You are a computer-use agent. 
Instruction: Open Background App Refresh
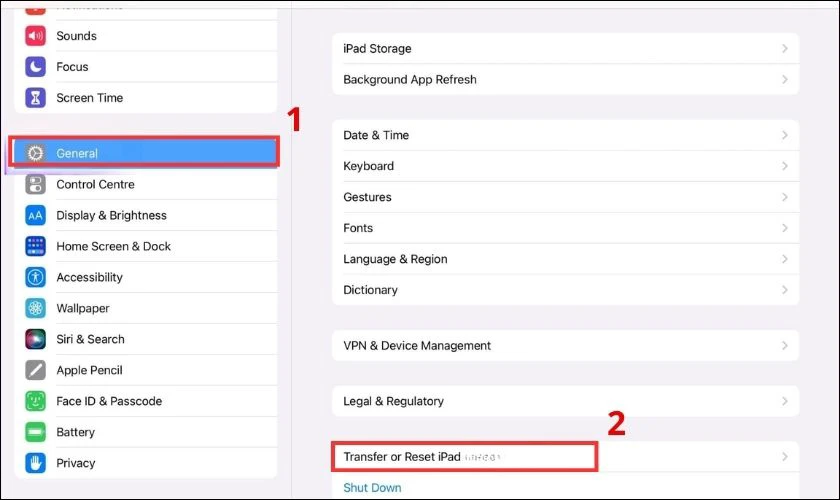(x=566, y=80)
